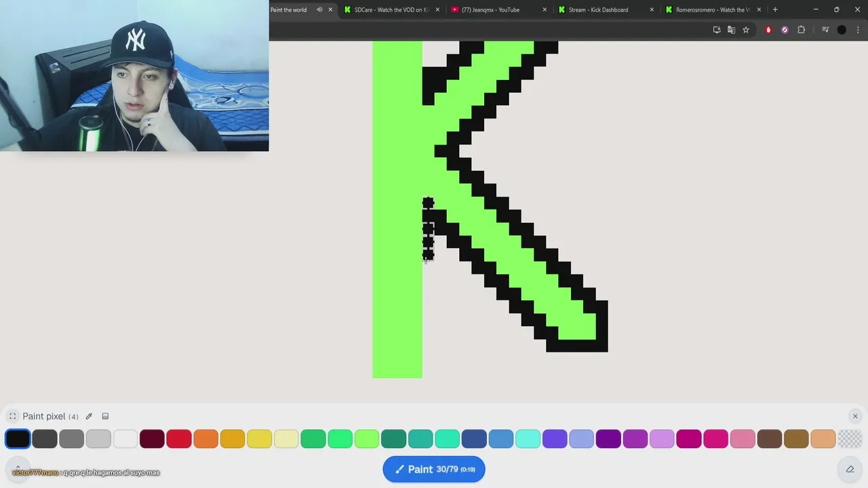This screenshot has height=488, width=868.
Task: Pick the dark brown color swatch
Action: click(770, 439)
